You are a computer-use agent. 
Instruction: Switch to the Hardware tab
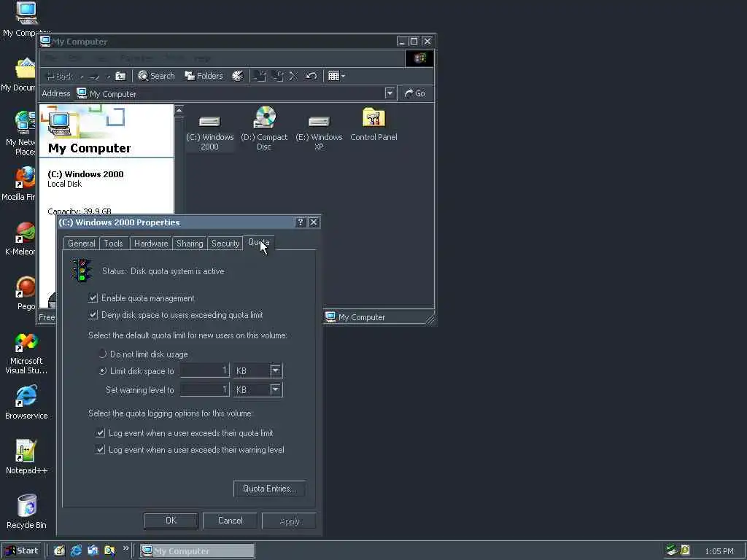pos(151,244)
